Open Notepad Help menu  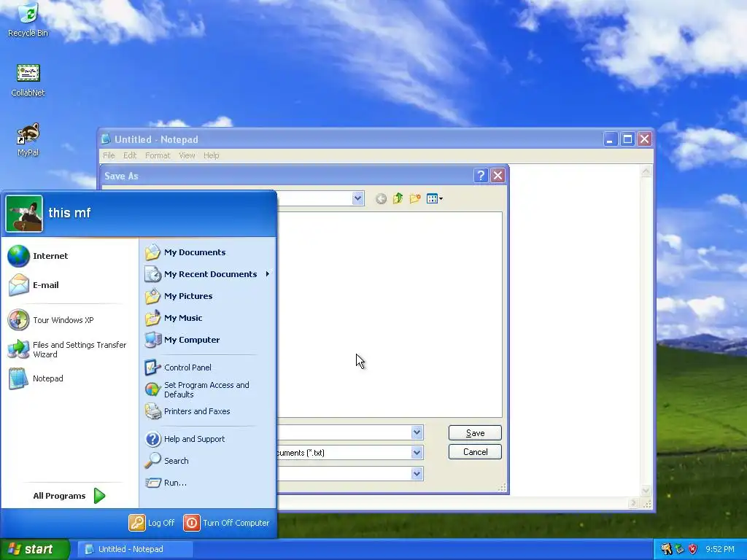tap(211, 155)
